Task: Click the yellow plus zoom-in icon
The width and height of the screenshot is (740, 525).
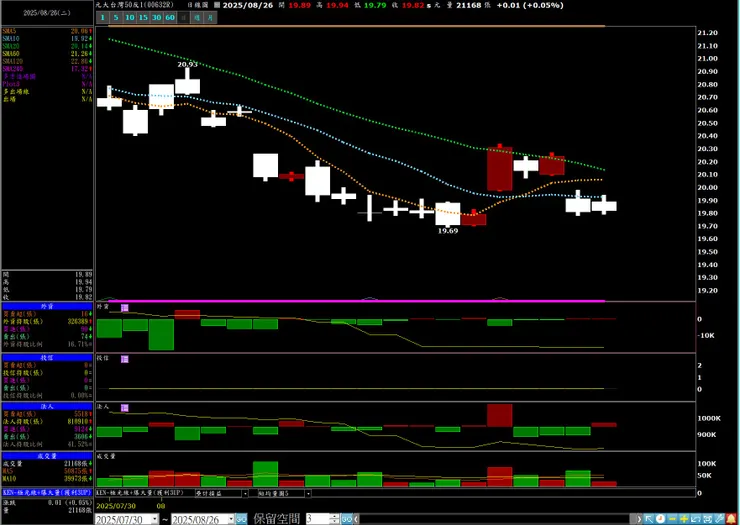Action: [x=684, y=519]
